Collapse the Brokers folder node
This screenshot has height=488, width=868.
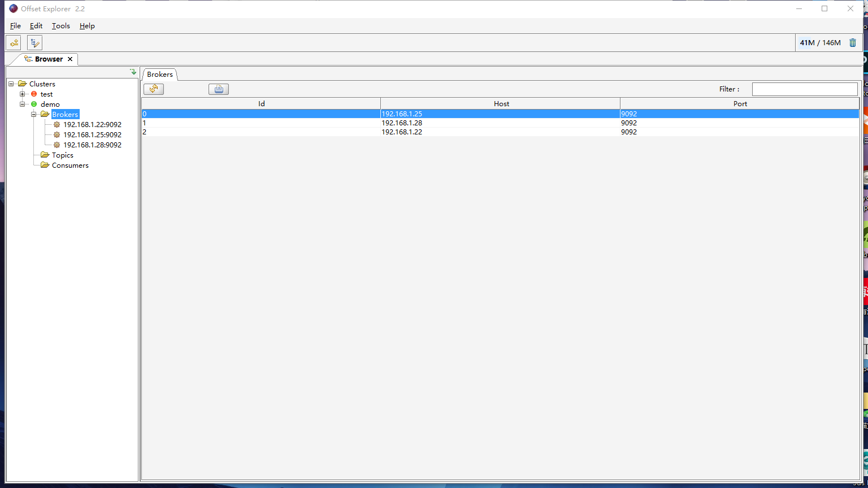[34, 115]
